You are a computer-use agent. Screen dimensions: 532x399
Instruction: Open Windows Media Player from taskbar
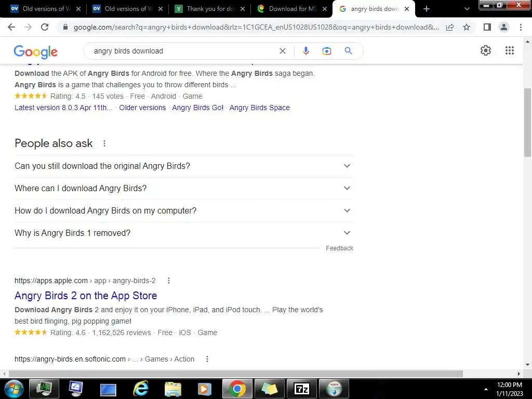pyautogui.click(x=205, y=389)
